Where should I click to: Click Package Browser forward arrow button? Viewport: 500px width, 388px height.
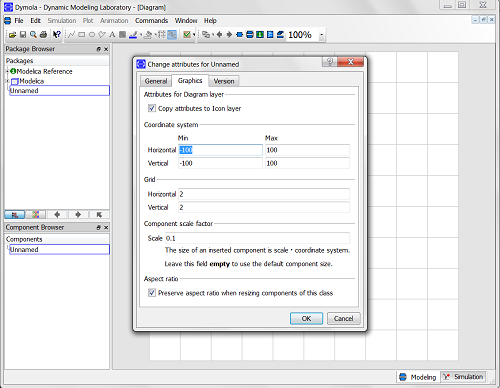(x=78, y=214)
